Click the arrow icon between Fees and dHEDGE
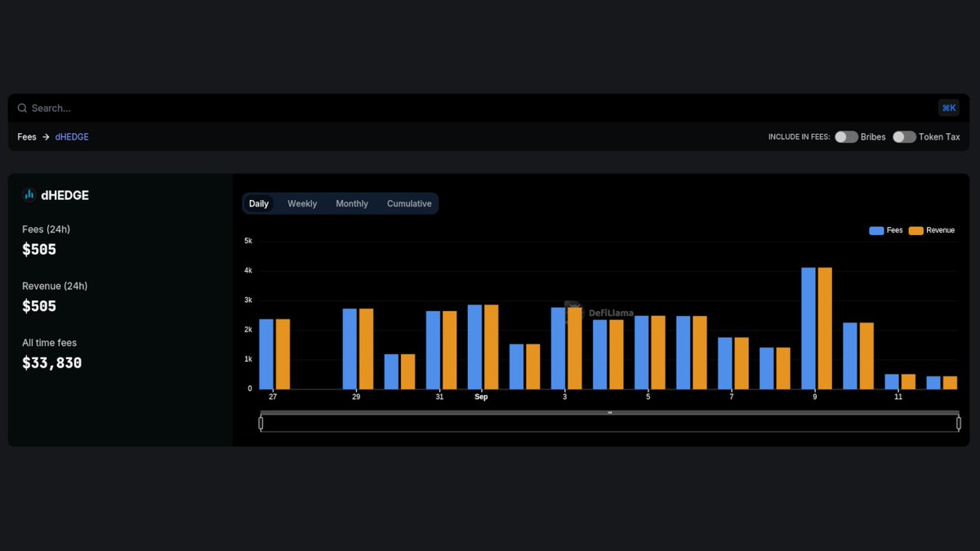Image resolution: width=980 pixels, height=551 pixels. pos(46,137)
